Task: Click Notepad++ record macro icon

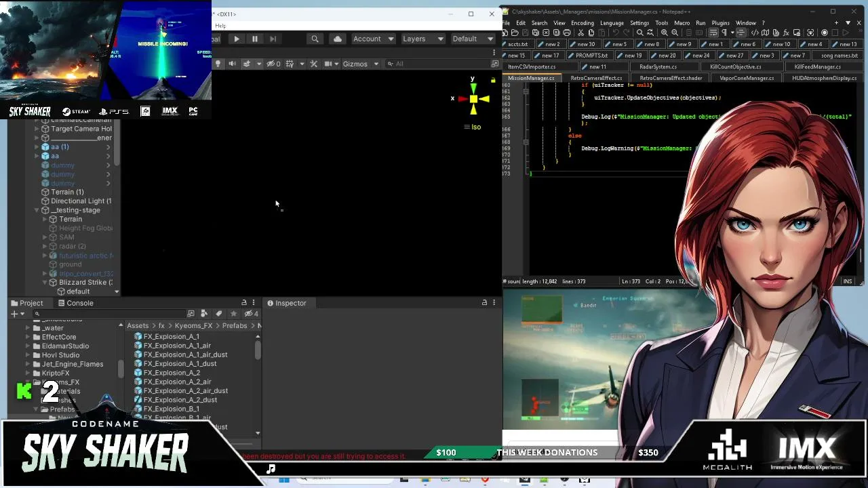Action: point(825,33)
